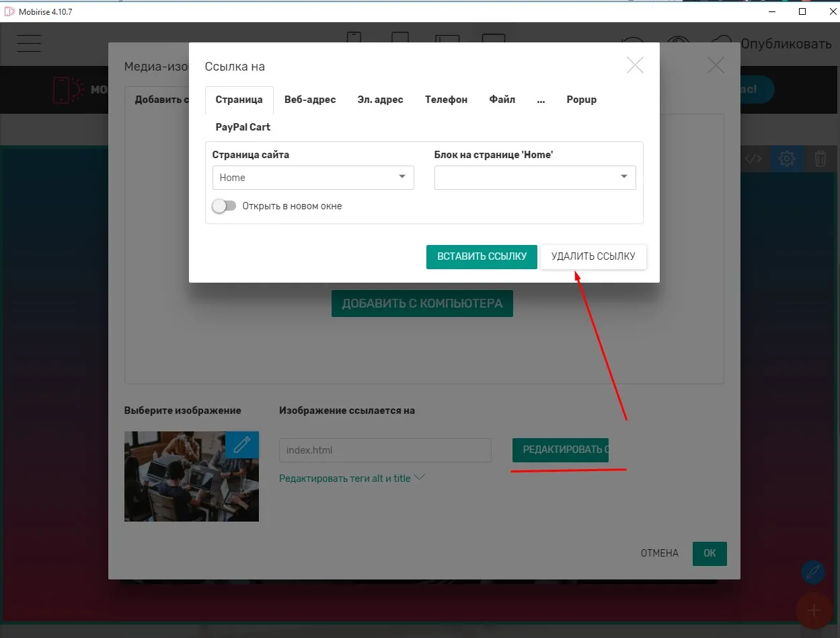Image resolution: width=840 pixels, height=638 pixels.
Task: Open block settings gear icon
Action: point(787,159)
